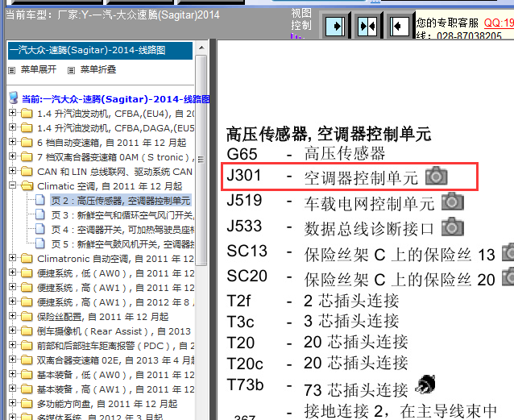Click the 一汽大众-速腾(Sagitar)-2014-线路图 header
Screen dimensions: 514x420
(100, 50)
